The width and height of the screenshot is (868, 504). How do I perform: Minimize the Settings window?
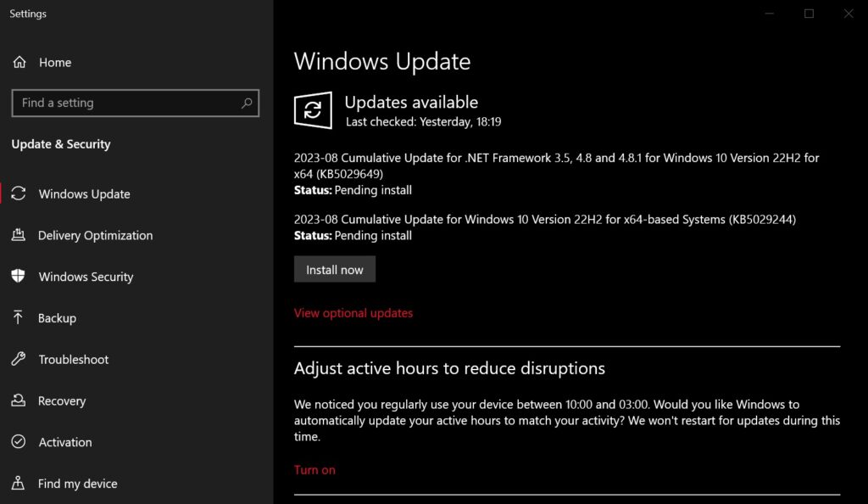(770, 14)
